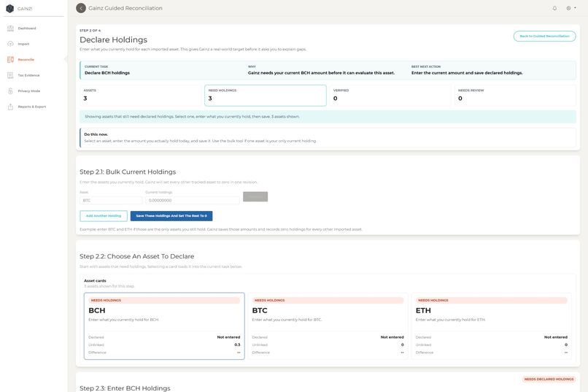The image size is (588, 392).
Task: Click the Reconcile sidebar icon
Action: (x=10, y=60)
